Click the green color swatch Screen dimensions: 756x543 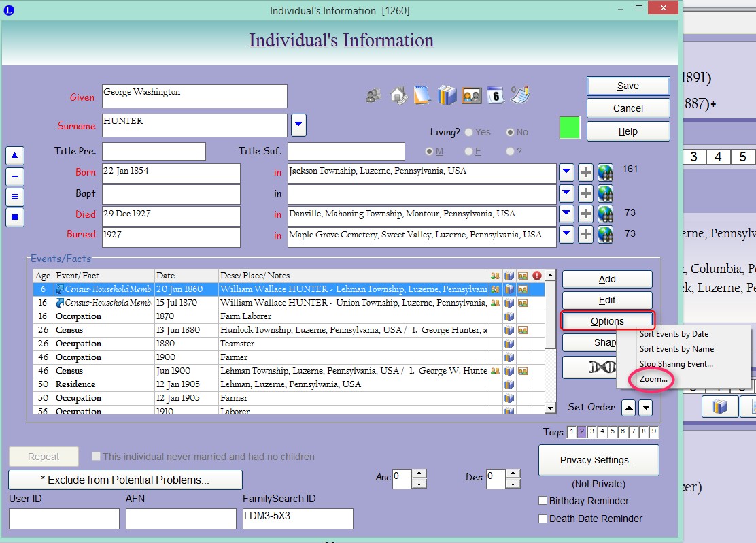[570, 128]
